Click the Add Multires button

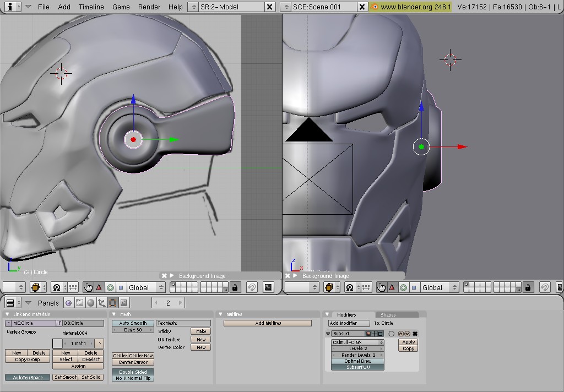click(268, 323)
